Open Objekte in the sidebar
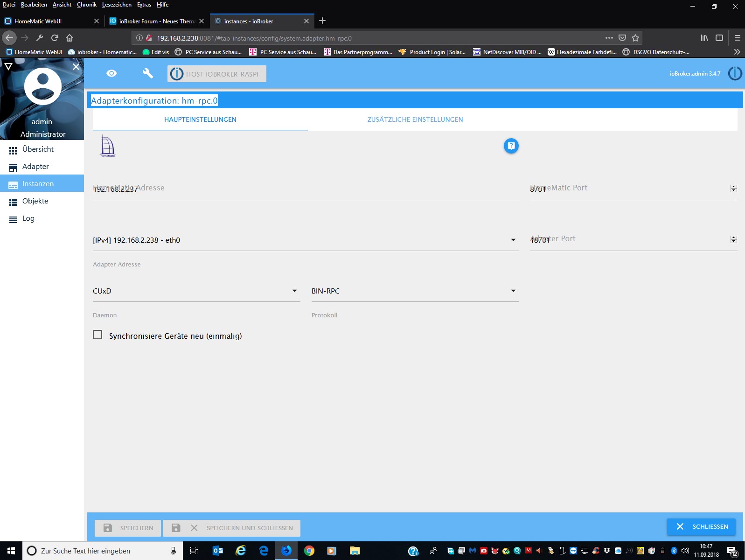The image size is (745, 560). (x=42, y=201)
